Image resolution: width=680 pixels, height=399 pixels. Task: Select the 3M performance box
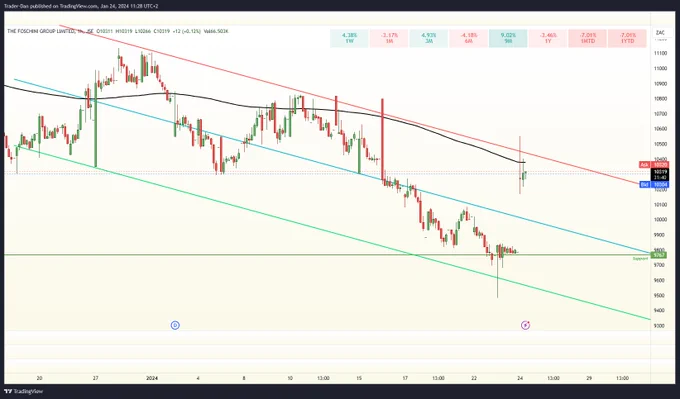tap(428, 38)
